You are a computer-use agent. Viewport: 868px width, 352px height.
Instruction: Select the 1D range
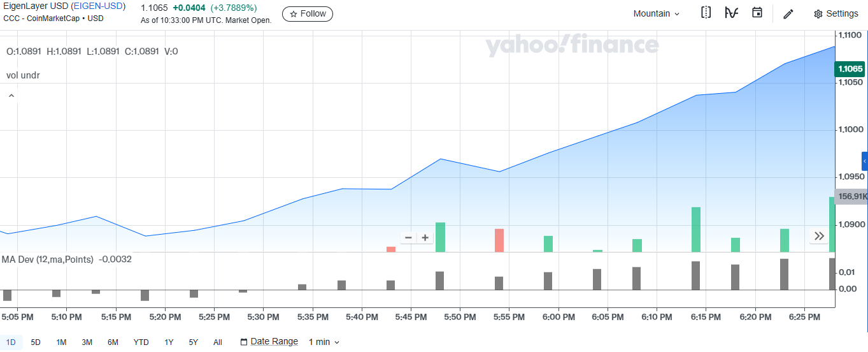pyautogui.click(x=11, y=342)
